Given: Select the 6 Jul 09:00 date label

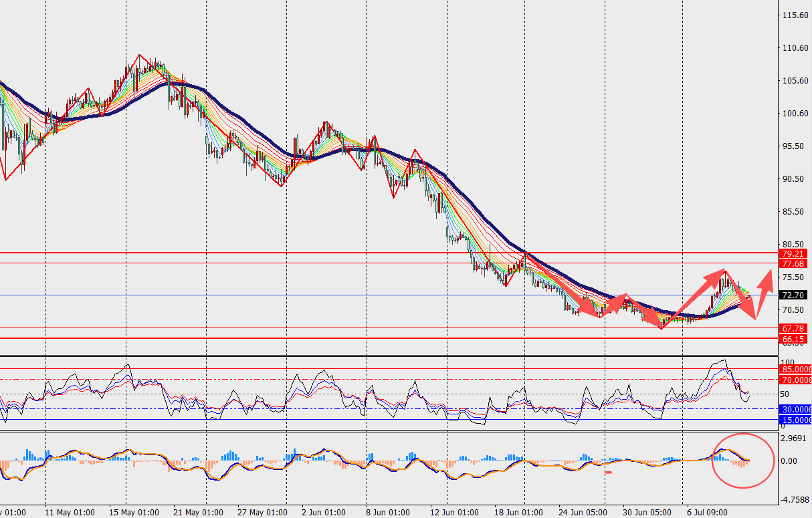Looking at the screenshot, I should click(x=706, y=513).
